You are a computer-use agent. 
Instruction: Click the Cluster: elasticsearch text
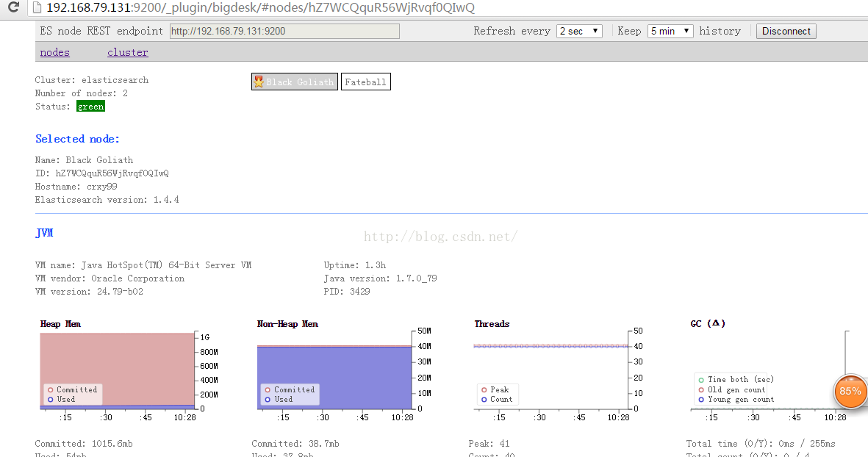click(92, 80)
